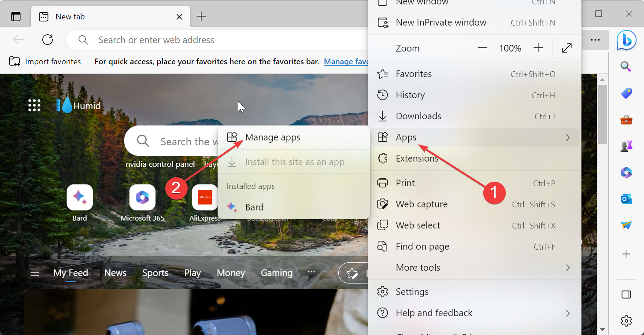Click the Settings and more ellipsis button

point(595,40)
